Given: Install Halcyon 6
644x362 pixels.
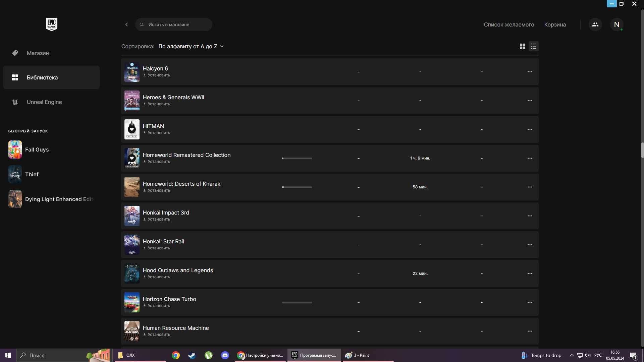Looking at the screenshot, I should pyautogui.click(x=157, y=75).
